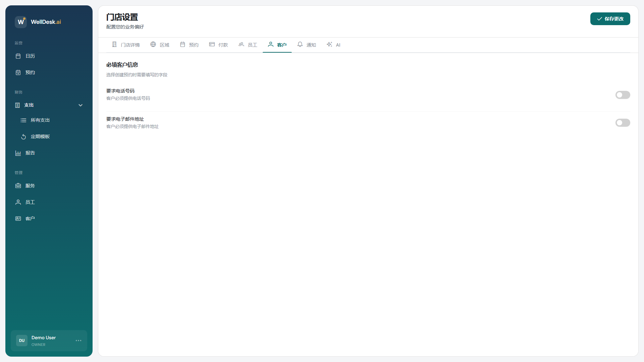Image resolution: width=644 pixels, height=362 pixels.
Task: Switch to the 门店详情 tab
Action: tap(126, 45)
